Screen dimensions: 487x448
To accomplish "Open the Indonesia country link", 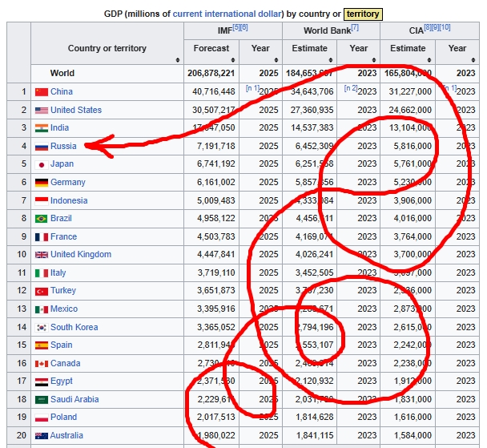I will 69,200.
